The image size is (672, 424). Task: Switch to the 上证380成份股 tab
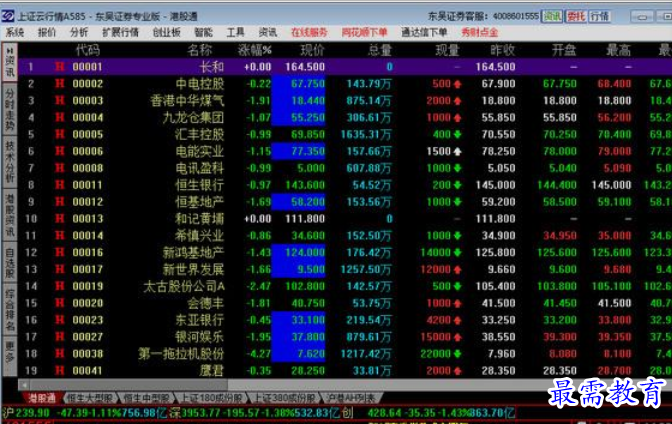tap(285, 398)
